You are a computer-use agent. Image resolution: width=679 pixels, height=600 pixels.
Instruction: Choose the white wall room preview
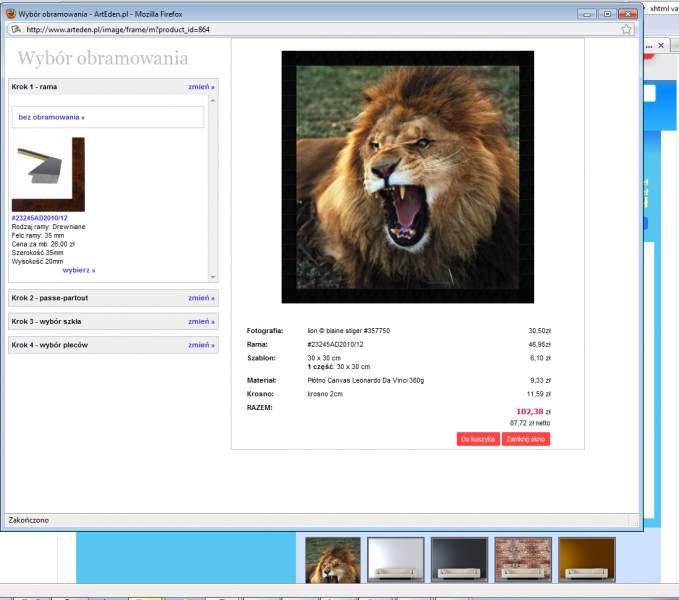395,559
